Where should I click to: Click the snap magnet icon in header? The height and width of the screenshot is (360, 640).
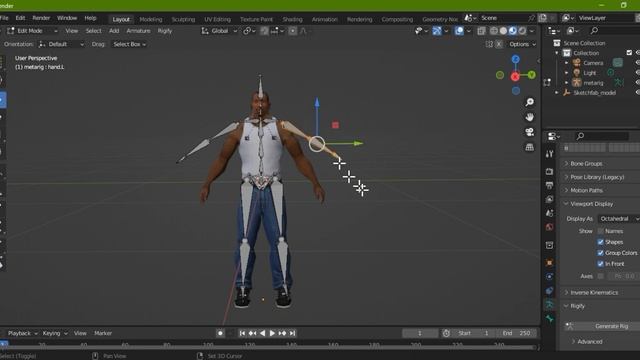click(x=264, y=31)
